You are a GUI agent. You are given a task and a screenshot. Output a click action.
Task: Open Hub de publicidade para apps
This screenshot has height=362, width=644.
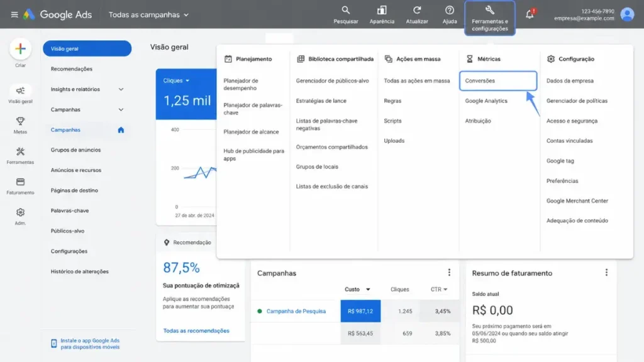point(253,155)
